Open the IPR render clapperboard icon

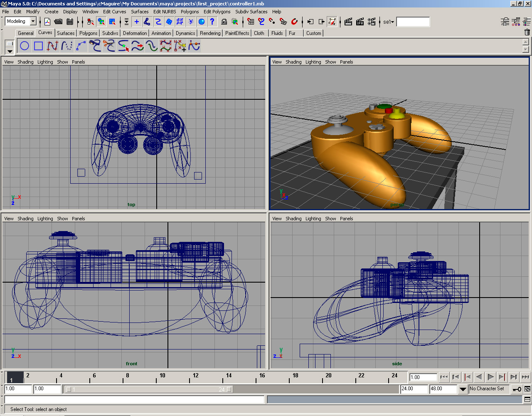pos(360,22)
